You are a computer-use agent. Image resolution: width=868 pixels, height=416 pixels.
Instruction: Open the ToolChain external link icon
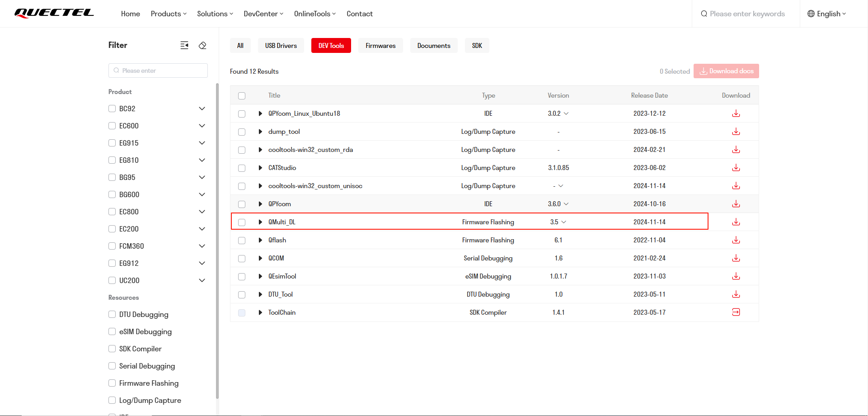736,312
